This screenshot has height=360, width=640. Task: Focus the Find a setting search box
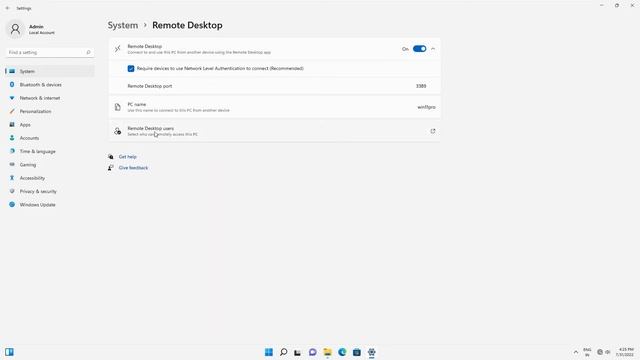pos(49,53)
